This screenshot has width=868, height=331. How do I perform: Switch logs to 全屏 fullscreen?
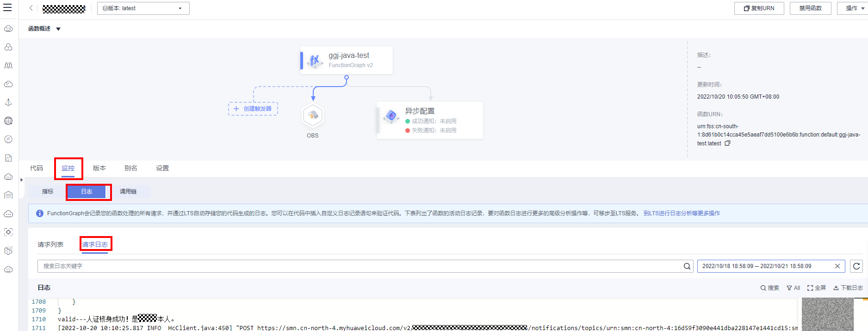tap(816, 288)
